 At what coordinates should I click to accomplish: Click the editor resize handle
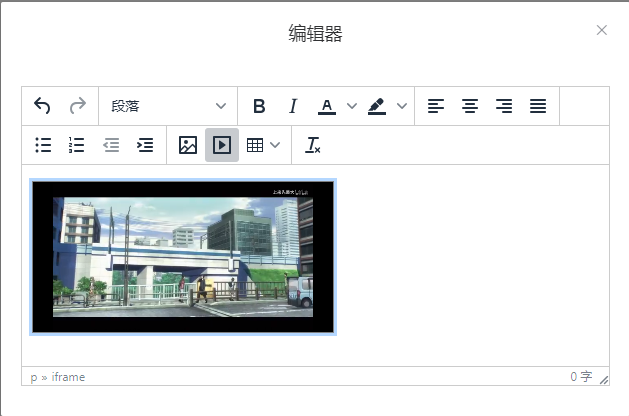pos(604,379)
